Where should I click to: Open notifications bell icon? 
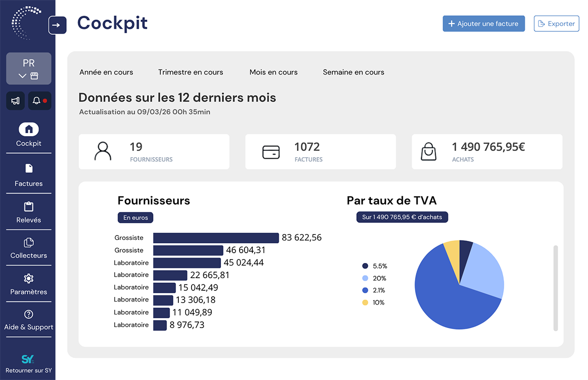tap(40, 101)
